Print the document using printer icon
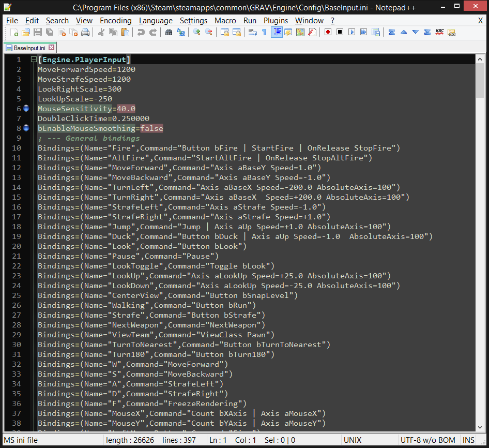This screenshot has width=489, height=448. 85,32
